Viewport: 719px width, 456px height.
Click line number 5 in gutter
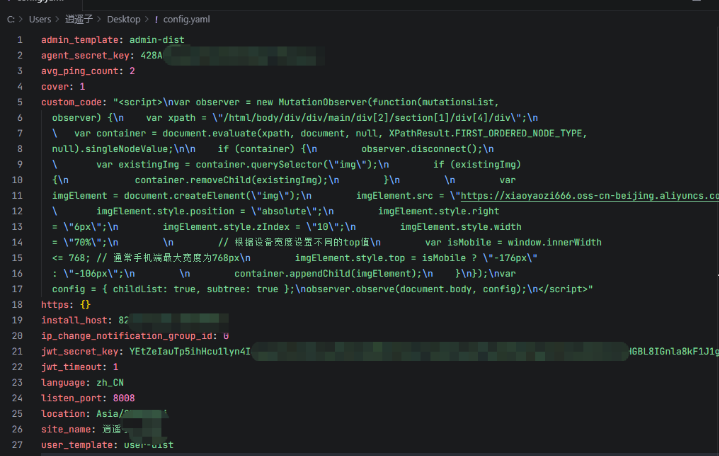[20, 102]
